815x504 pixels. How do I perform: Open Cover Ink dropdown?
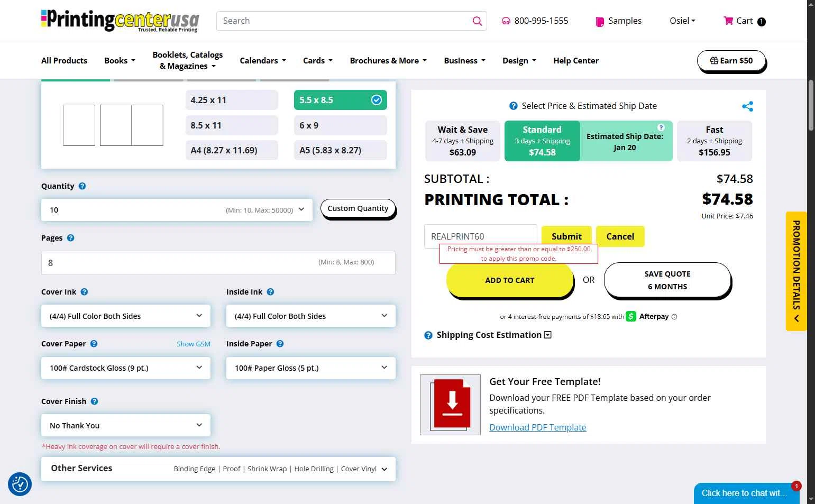(126, 316)
